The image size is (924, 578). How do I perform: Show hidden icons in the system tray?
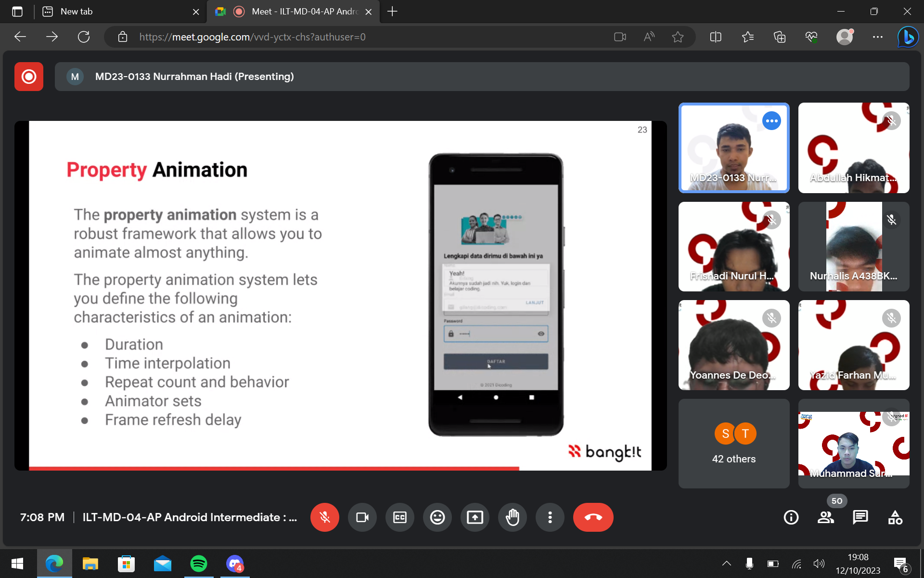(x=726, y=564)
